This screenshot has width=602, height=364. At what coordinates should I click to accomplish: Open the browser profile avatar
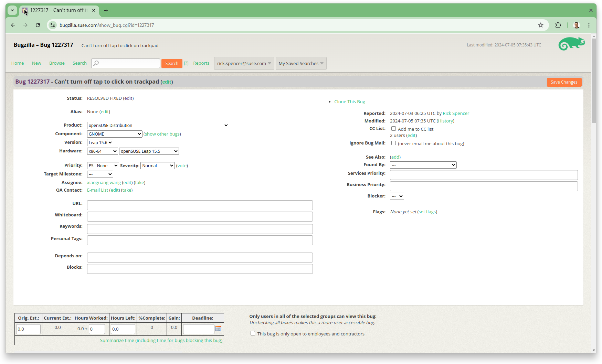pyautogui.click(x=577, y=25)
